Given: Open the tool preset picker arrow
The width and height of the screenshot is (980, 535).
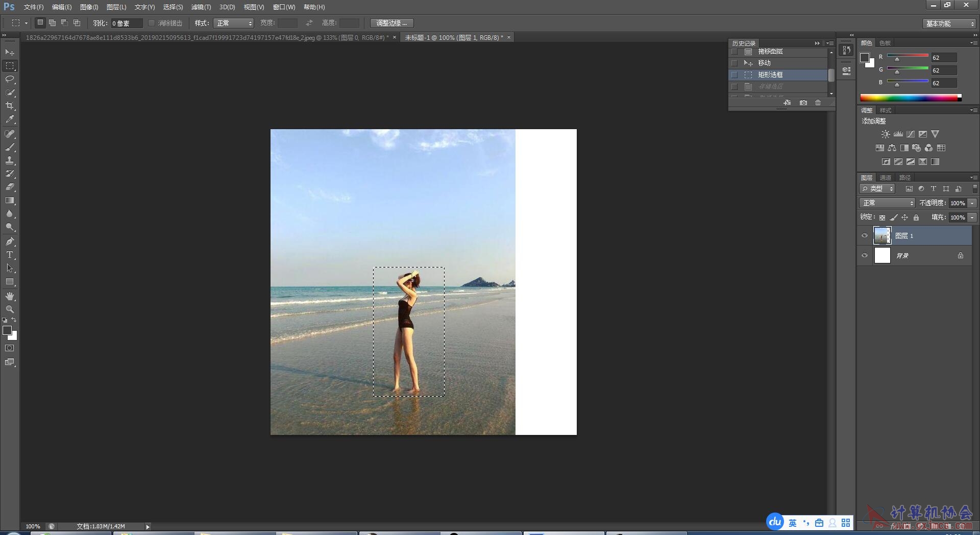Looking at the screenshot, I should [x=26, y=23].
